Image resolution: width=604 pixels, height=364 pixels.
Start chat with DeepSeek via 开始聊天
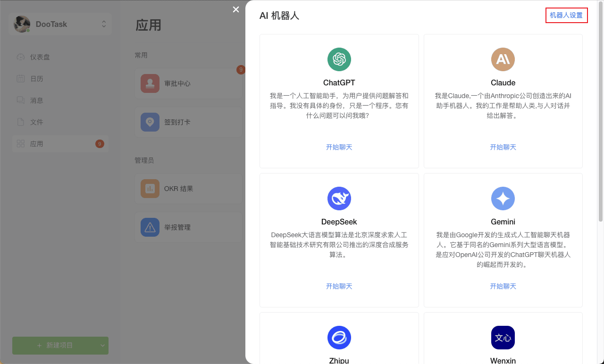click(x=339, y=286)
